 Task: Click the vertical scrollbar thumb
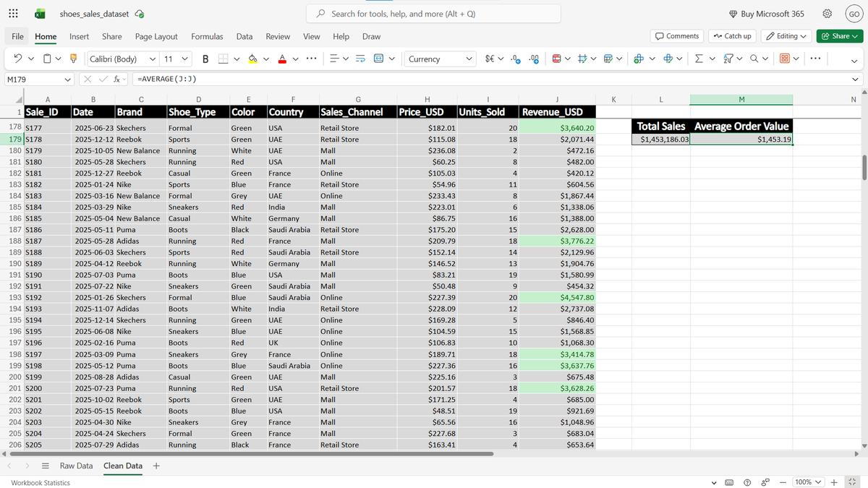pos(863,166)
